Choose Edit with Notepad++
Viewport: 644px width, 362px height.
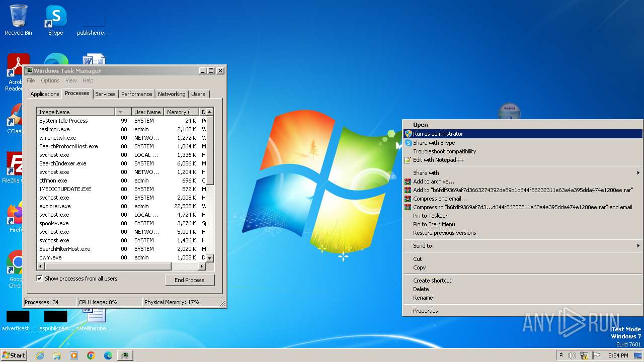[523, 160]
